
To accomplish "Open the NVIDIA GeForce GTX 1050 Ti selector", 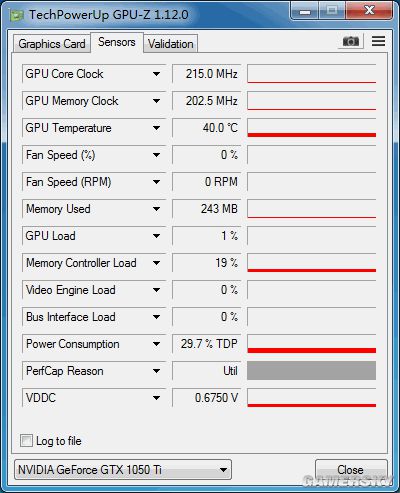I will point(123,470).
